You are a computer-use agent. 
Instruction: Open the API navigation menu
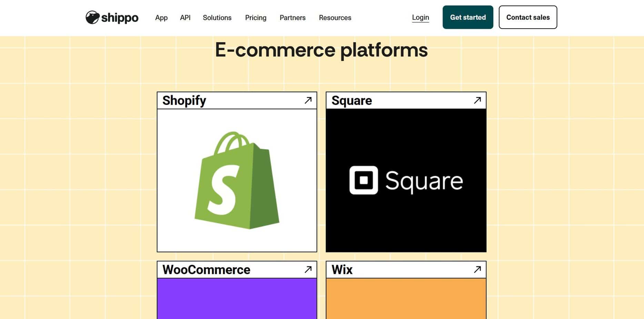[x=185, y=18]
